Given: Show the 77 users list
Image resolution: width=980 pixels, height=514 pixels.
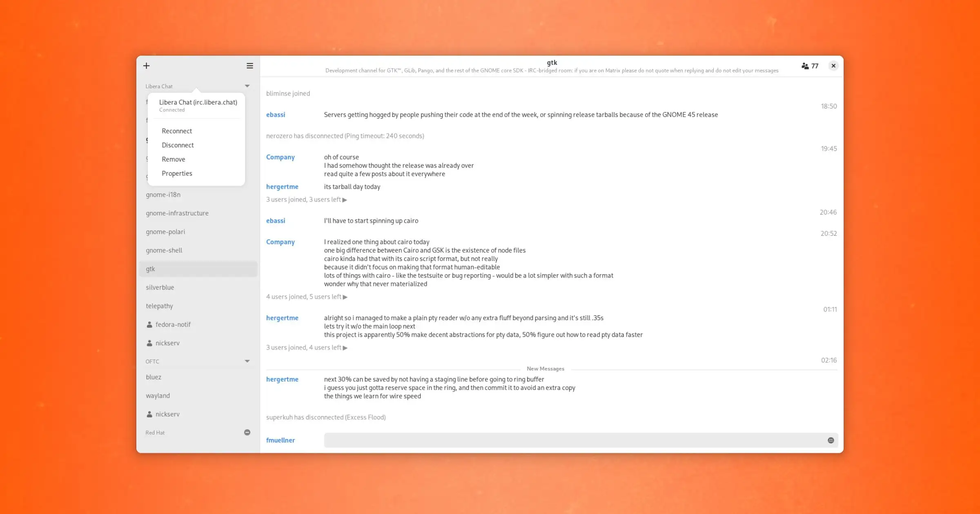Looking at the screenshot, I should [x=810, y=66].
